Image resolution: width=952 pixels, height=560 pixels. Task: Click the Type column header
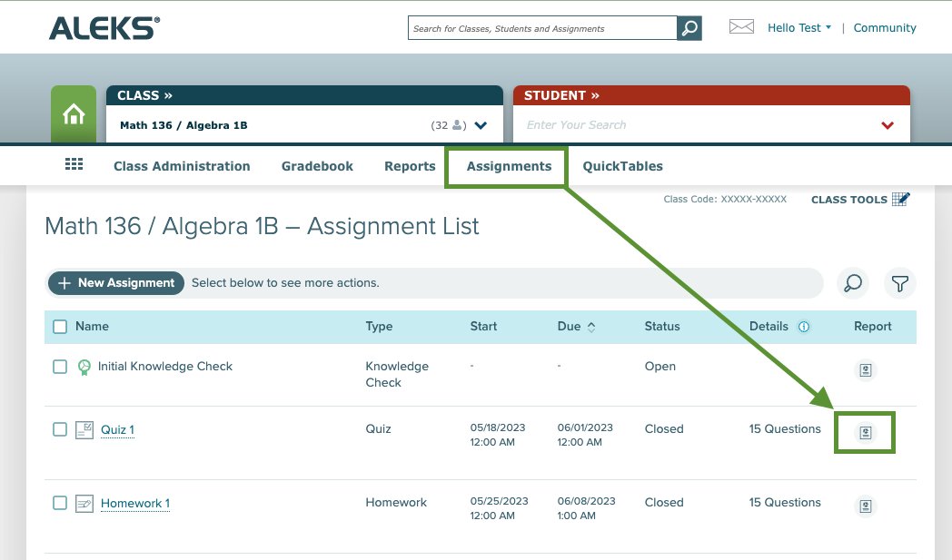379,327
